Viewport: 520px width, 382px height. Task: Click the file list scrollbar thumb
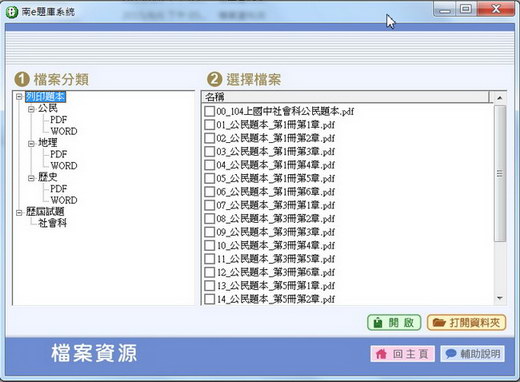[499, 173]
